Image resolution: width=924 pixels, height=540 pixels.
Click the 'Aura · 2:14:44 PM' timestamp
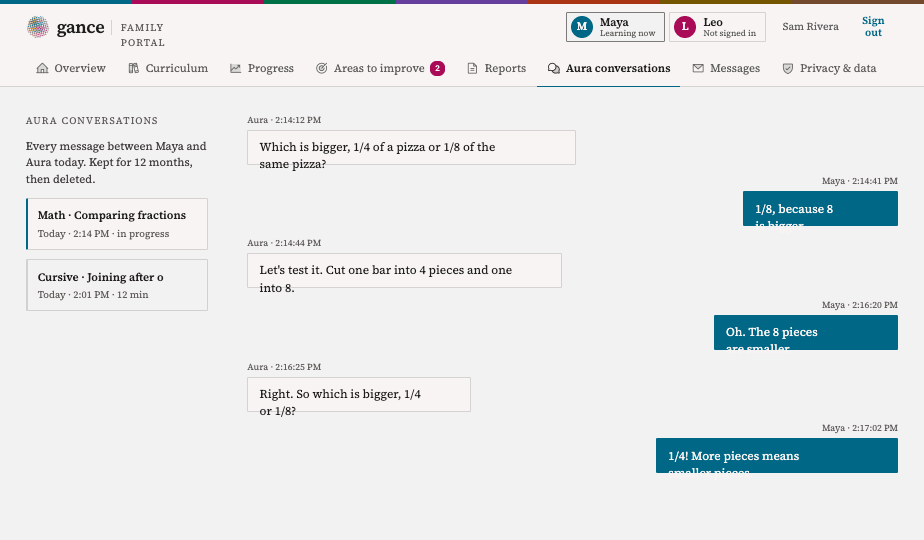point(284,243)
